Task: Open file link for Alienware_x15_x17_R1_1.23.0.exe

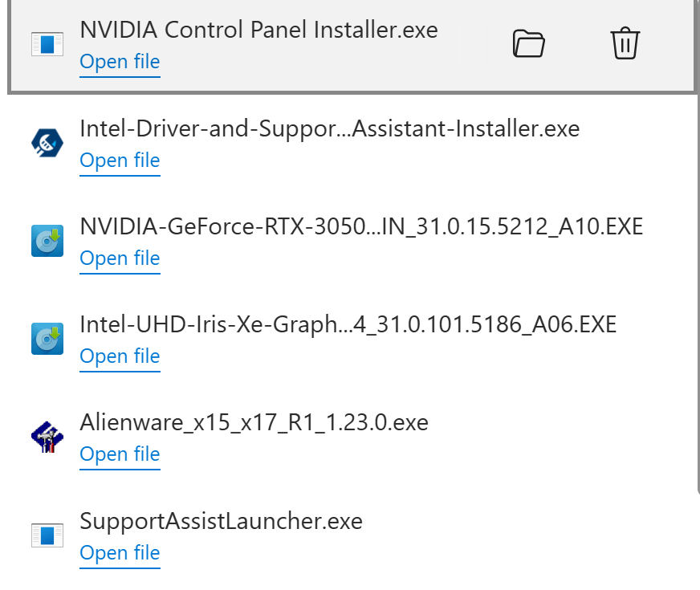Action: click(120, 454)
